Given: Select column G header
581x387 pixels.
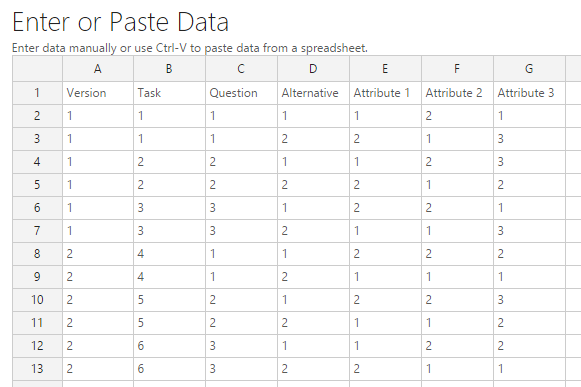Looking at the screenshot, I should click(529, 69).
